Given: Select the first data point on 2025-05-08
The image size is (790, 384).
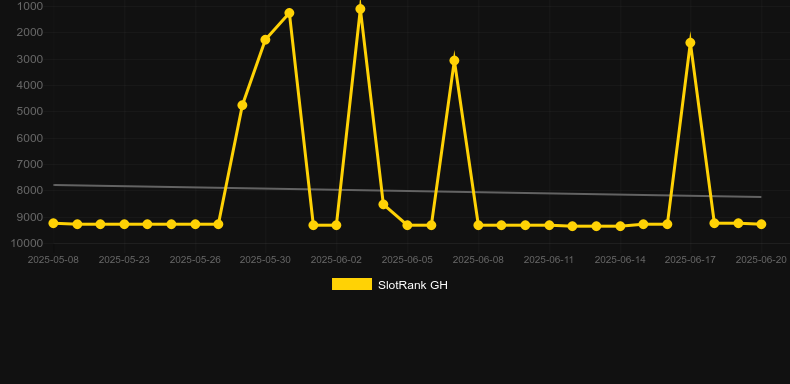Looking at the screenshot, I should coord(53,223).
